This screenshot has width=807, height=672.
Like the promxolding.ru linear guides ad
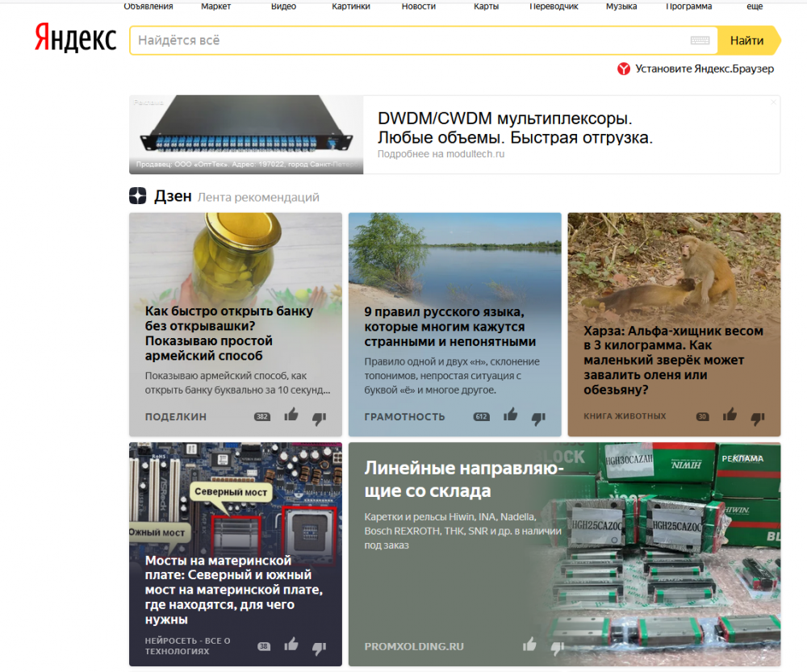529,644
